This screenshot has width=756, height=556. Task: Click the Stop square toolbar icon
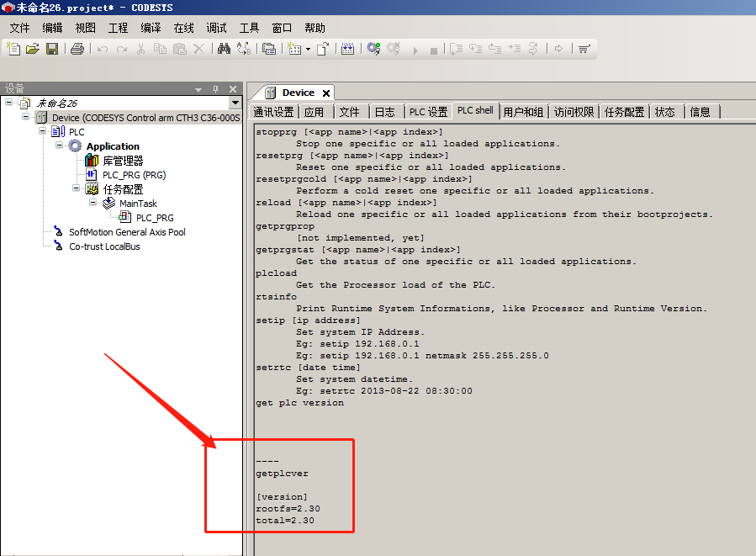click(434, 50)
